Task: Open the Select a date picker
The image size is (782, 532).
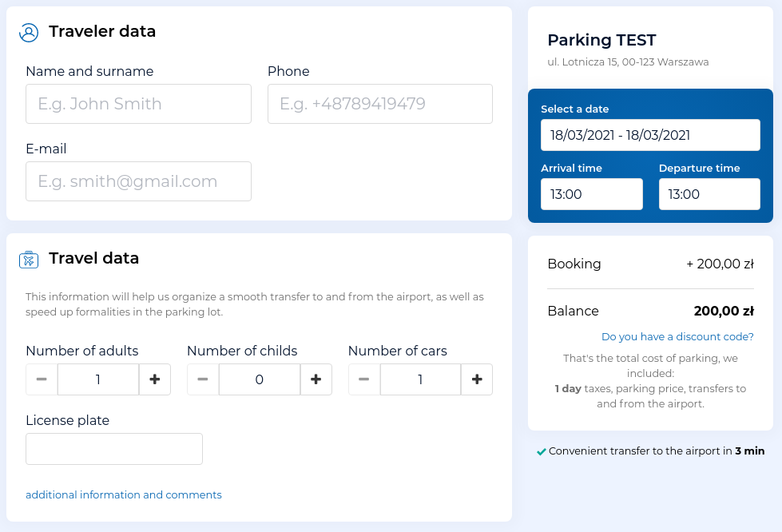Action: click(650, 135)
